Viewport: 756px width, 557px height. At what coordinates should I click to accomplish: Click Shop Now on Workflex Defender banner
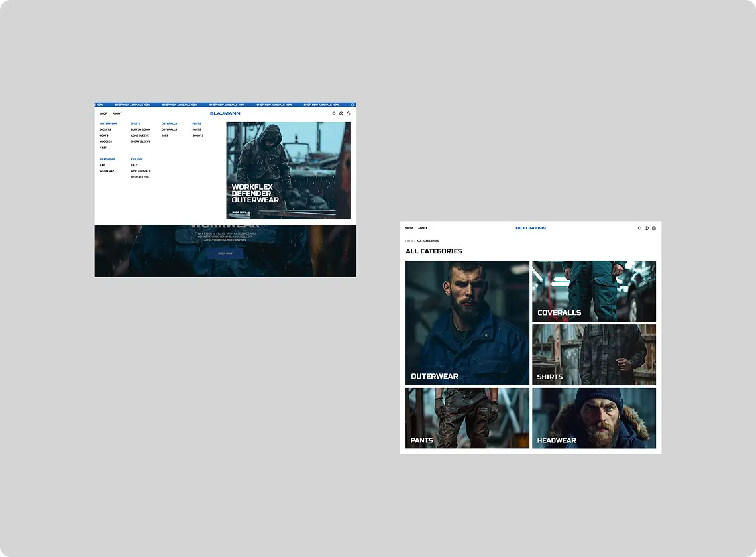(239, 212)
